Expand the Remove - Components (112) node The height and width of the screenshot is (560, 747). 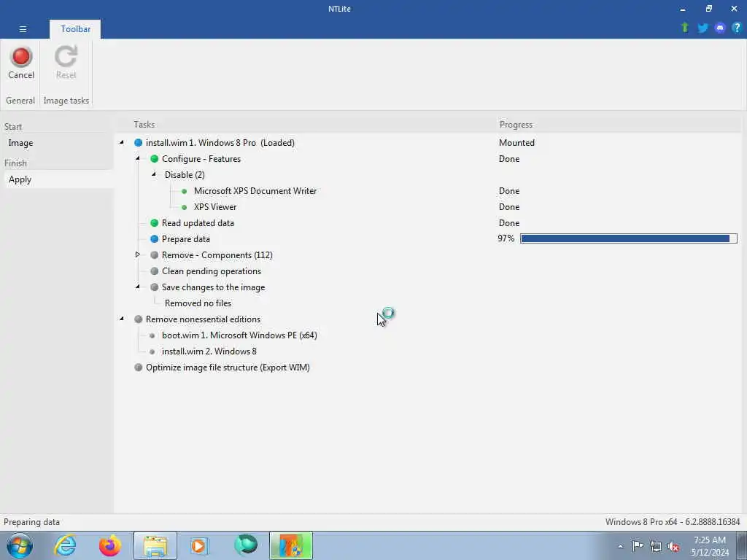[x=138, y=254]
